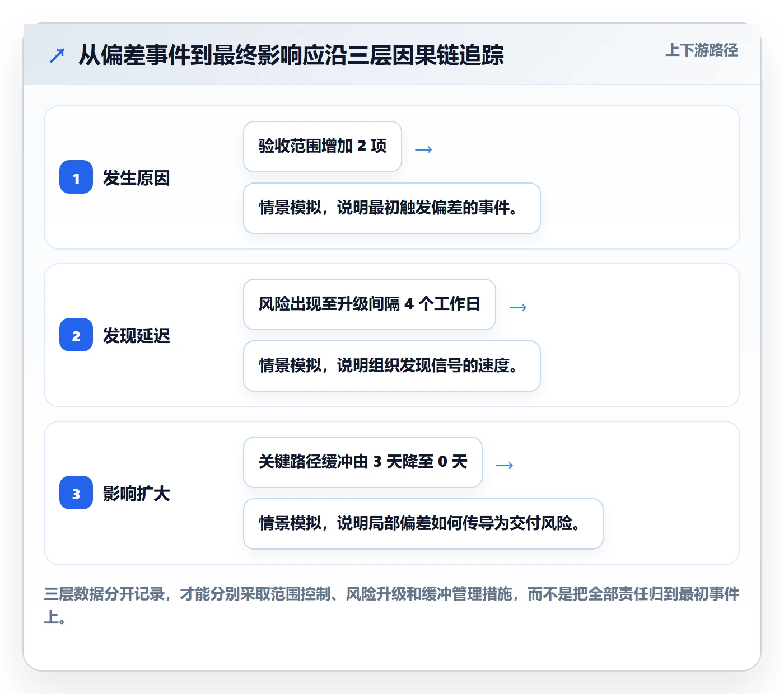Screen dimensions: 784x694
Task: Click the arrow after 验收范围增加 2 项
Action: point(423,149)
